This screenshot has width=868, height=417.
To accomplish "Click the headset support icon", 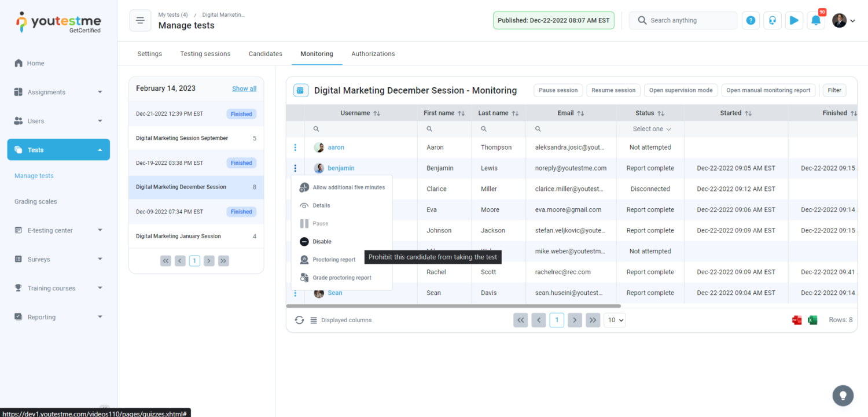I will pos(772,21).
